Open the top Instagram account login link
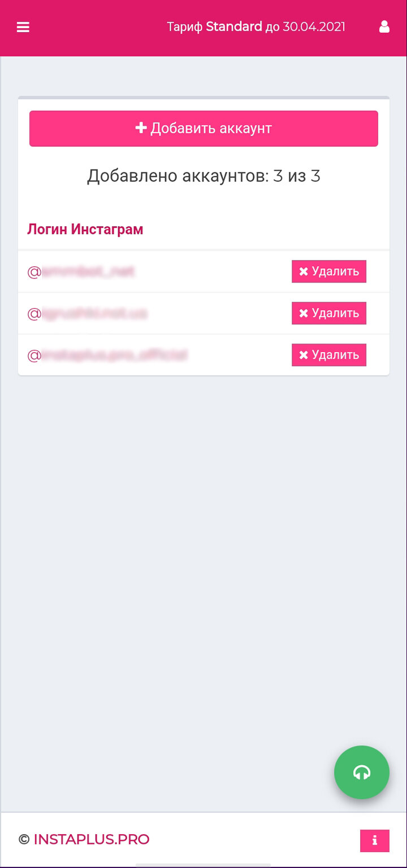This screenshot has height=868, width=407. [x=81, y=272]
